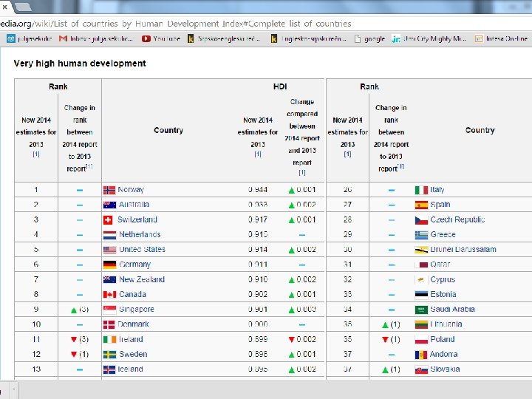
Task: Open the Saudi Arabia country link
Action: click(x=452, y=309)
